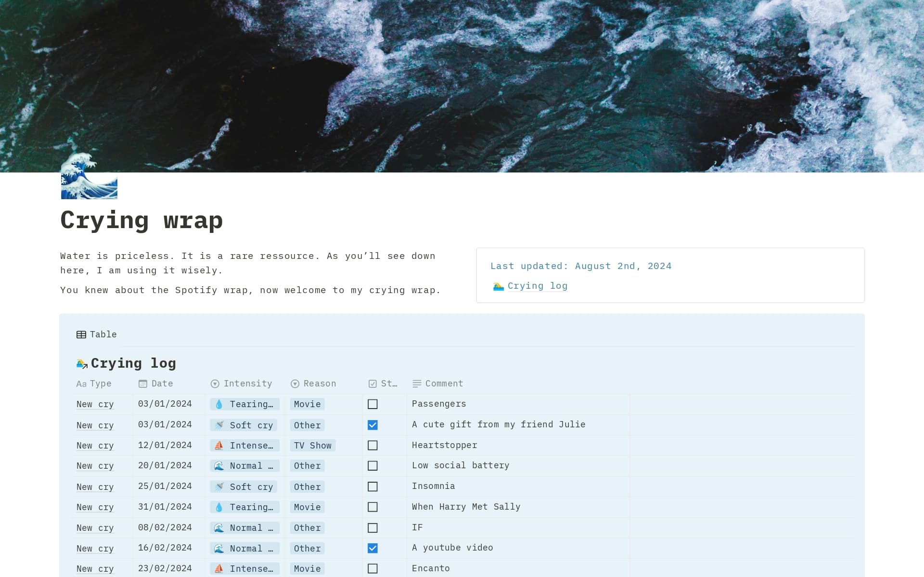
Task: Open the Intensity column header menu
Action: tap(241, 384)
